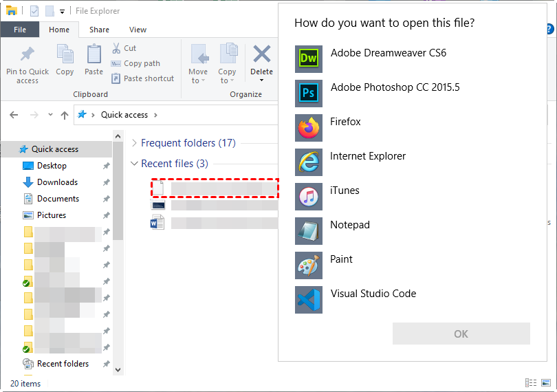
Task: Go up one folder level arrow
Action: coord(65,115)
